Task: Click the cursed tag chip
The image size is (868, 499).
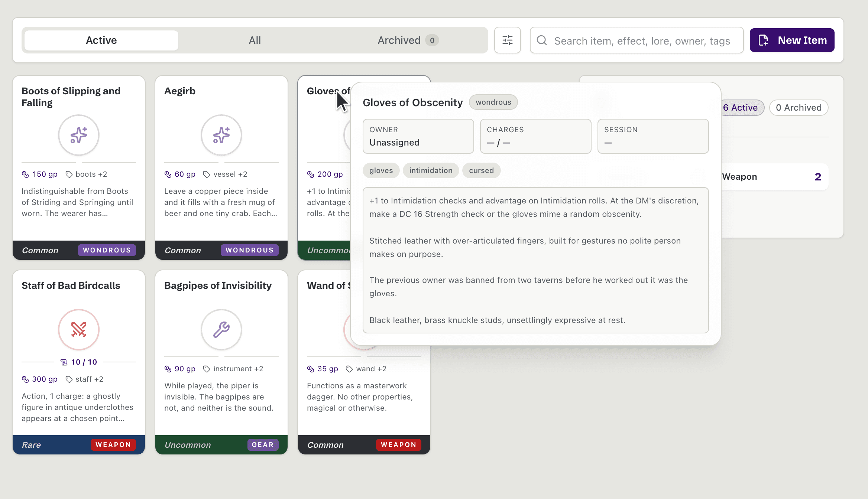Action: pyautogui.click(x=481, y=170)
